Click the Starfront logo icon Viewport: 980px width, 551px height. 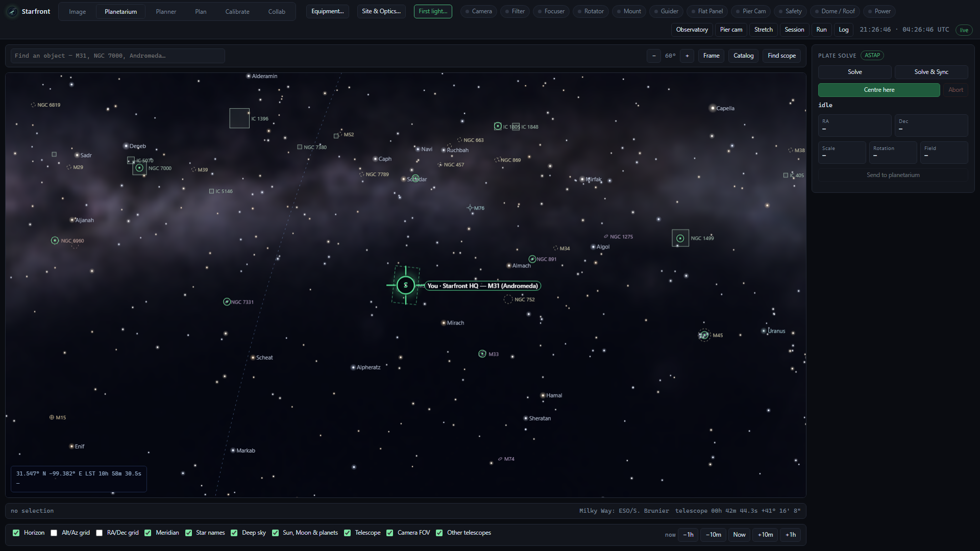pyautogui.click(x=12, y=11)
